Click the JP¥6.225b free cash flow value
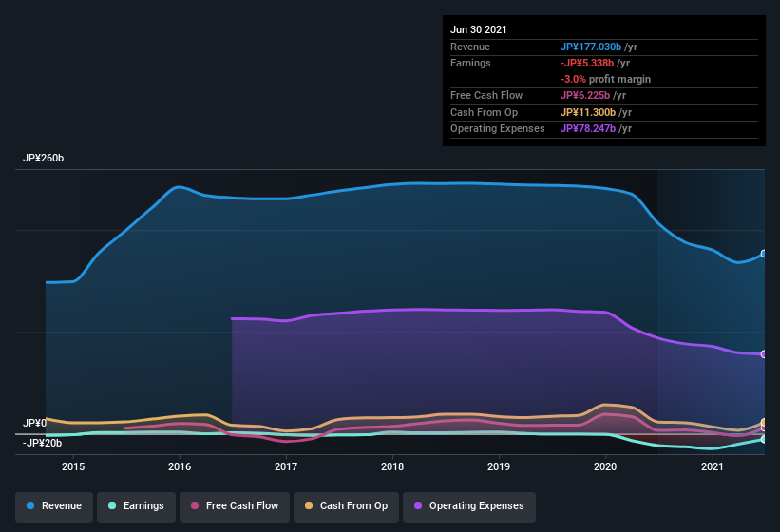The width and height of the screenshot is (780, 532). (585, 95)
